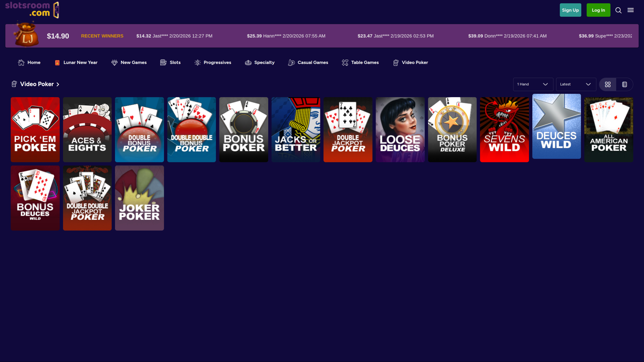644x362 pixels.
Task: Switch to list view layout
Action: [x=624, y=84]
